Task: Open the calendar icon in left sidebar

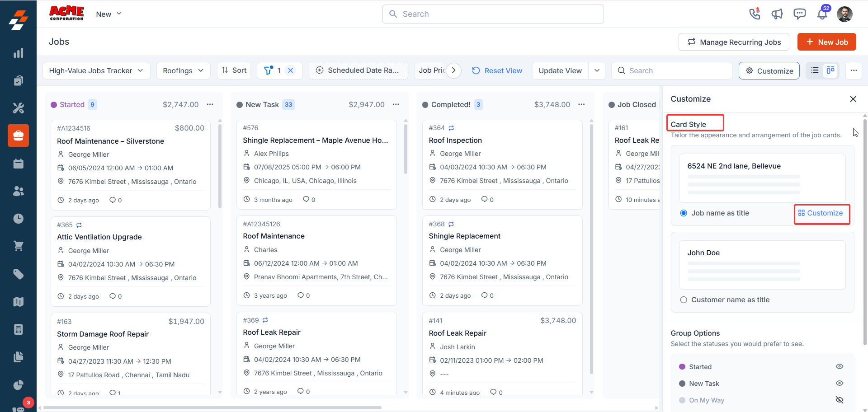Action: point(18,164)
